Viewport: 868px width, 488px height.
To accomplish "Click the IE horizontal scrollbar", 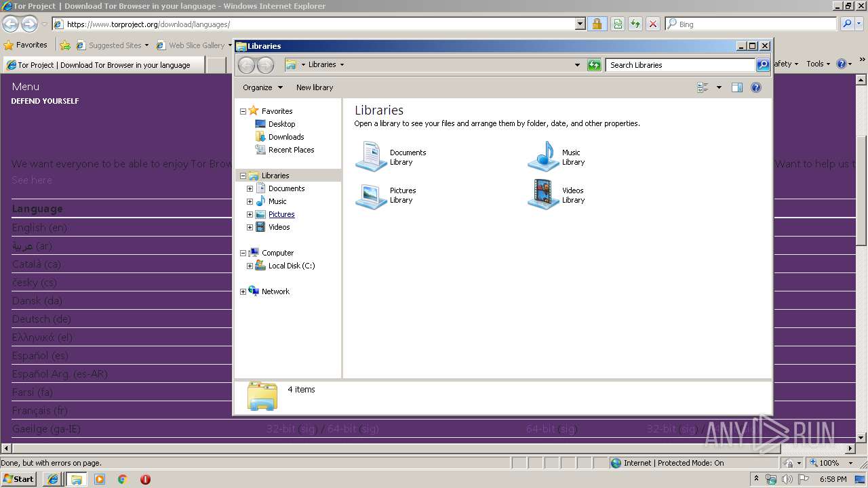I will point(428,448).
